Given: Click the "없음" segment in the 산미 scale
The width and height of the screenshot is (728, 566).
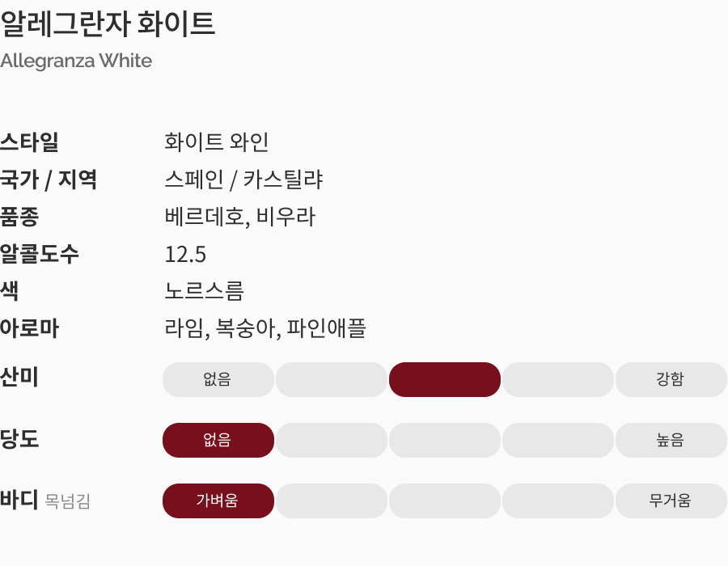Looking at the screenshot, I should [218, 380].
